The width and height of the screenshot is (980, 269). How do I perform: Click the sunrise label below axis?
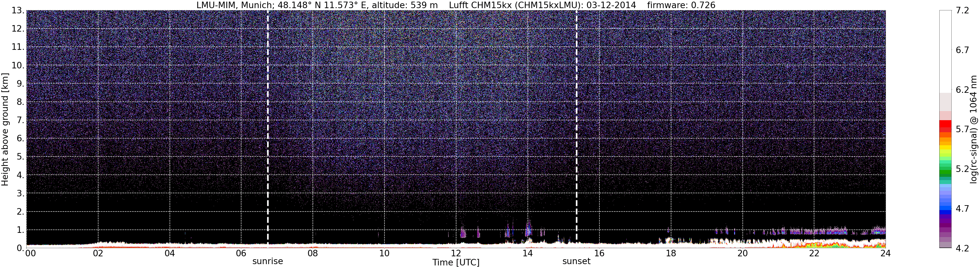[268, 262]
